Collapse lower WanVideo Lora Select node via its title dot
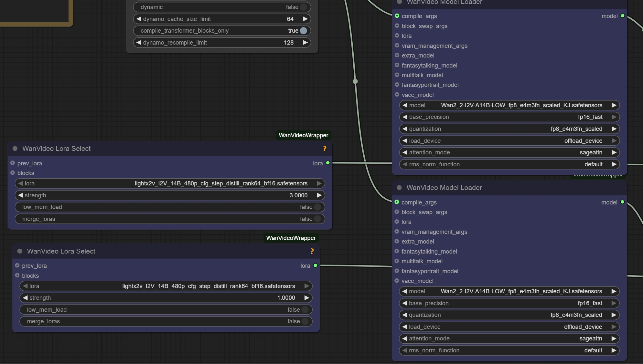This screenshot has width=643, height=364. click(x=20, y=251)
